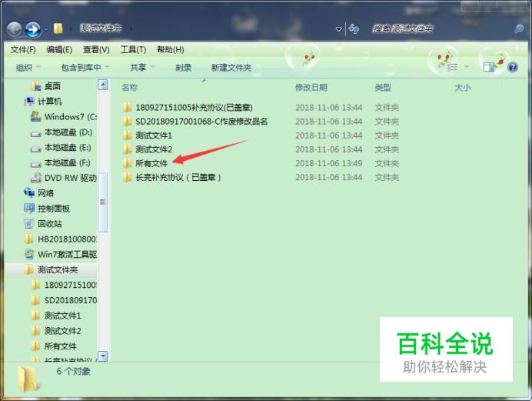The image size is (532, 401).
Task: Click date 2018-11-06 13:49 of 所有文件 row
Action: coord(329,163)
